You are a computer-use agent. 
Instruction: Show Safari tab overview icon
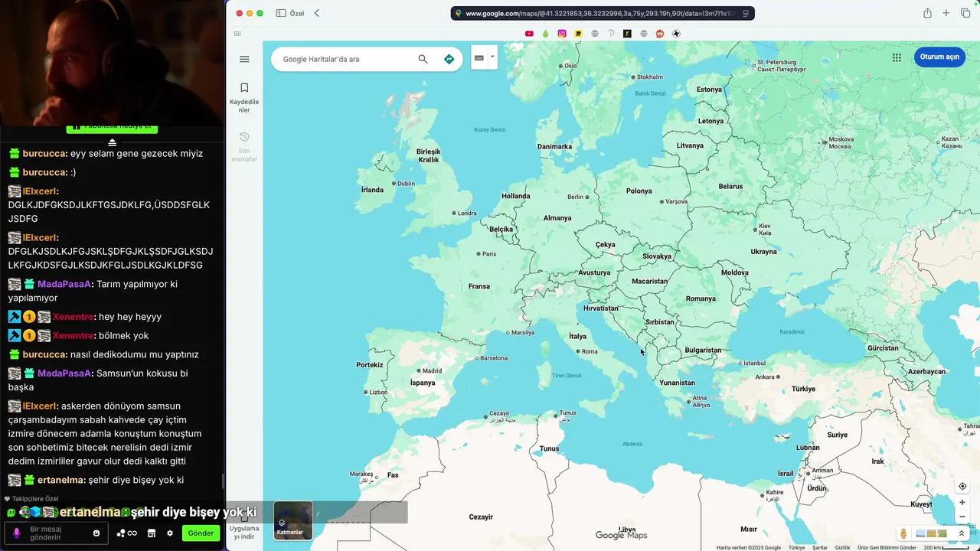tap(965, 13)
